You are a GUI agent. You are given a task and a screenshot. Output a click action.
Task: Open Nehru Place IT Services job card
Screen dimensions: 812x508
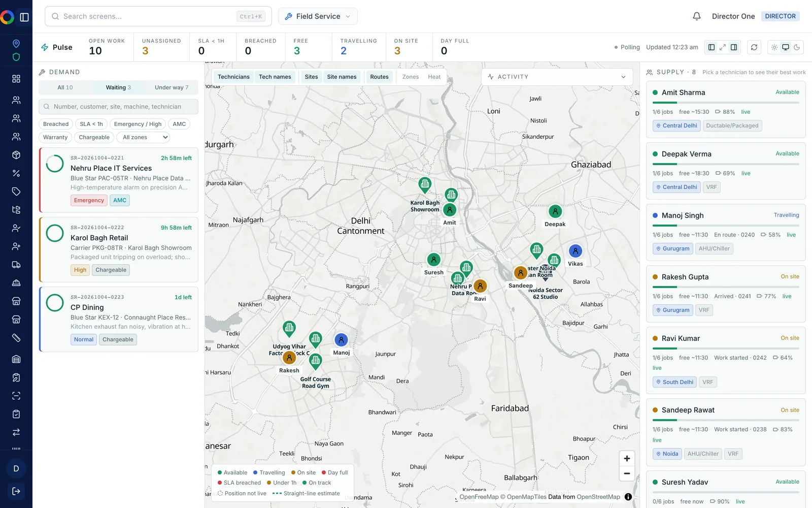[119, 180]
